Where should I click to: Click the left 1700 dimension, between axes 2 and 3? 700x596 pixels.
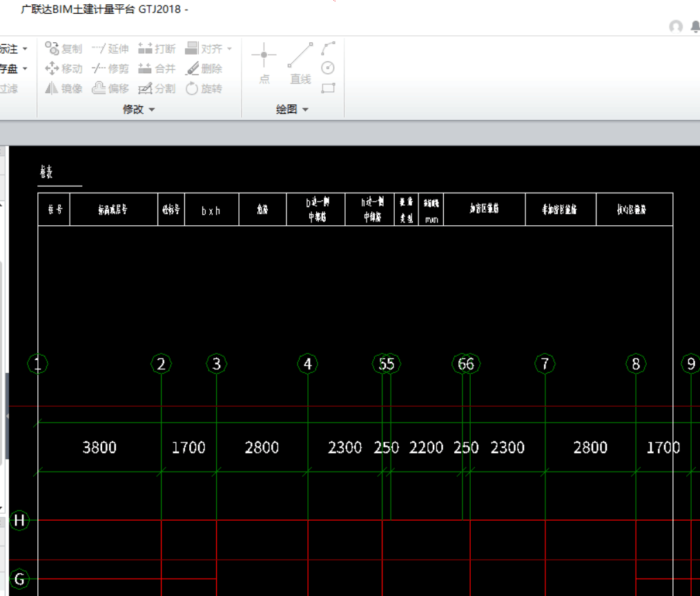189,448
